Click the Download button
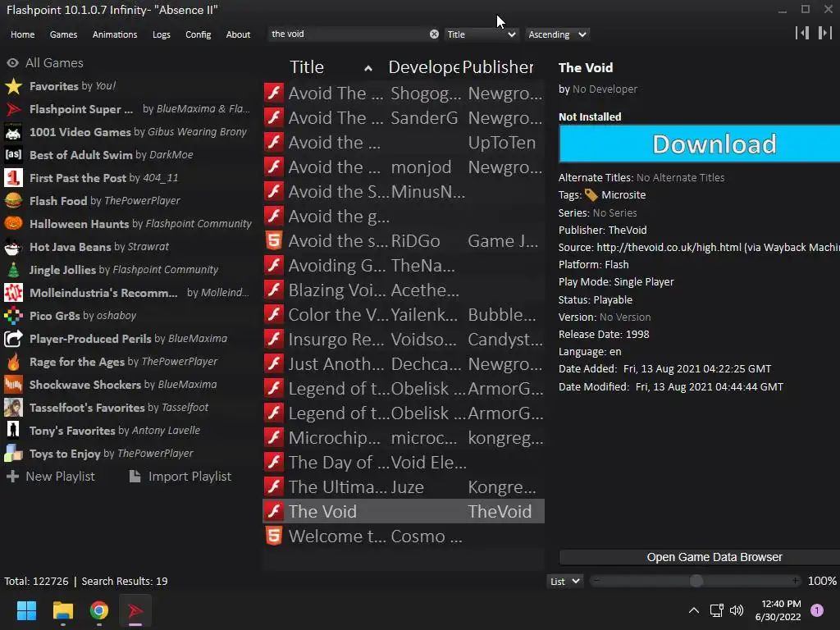Image resolution: width=840 pixels, height=630 pixels. pos(699,144)
